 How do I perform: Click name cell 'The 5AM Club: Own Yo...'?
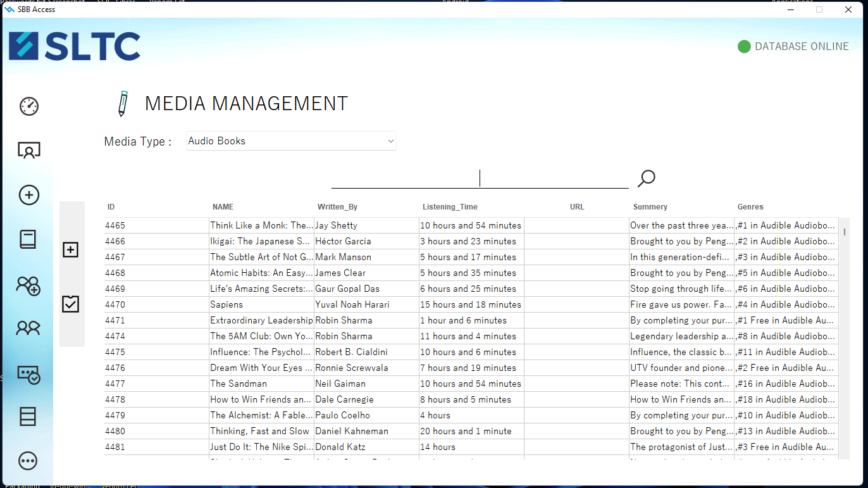click(262, 336)
